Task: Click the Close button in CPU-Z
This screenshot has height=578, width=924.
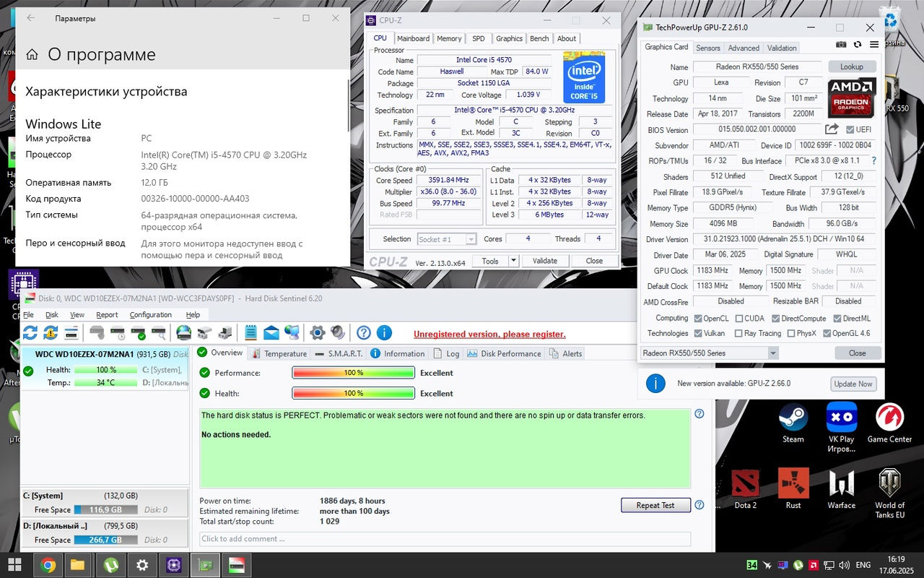Action: (x=594, y=261)
